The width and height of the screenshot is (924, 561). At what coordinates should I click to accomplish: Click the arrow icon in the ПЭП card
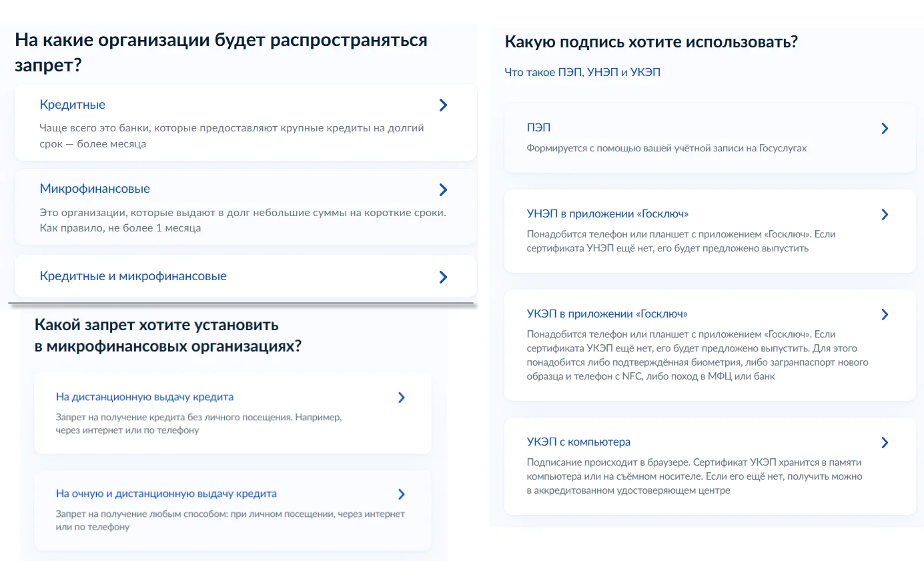point(885,129)
